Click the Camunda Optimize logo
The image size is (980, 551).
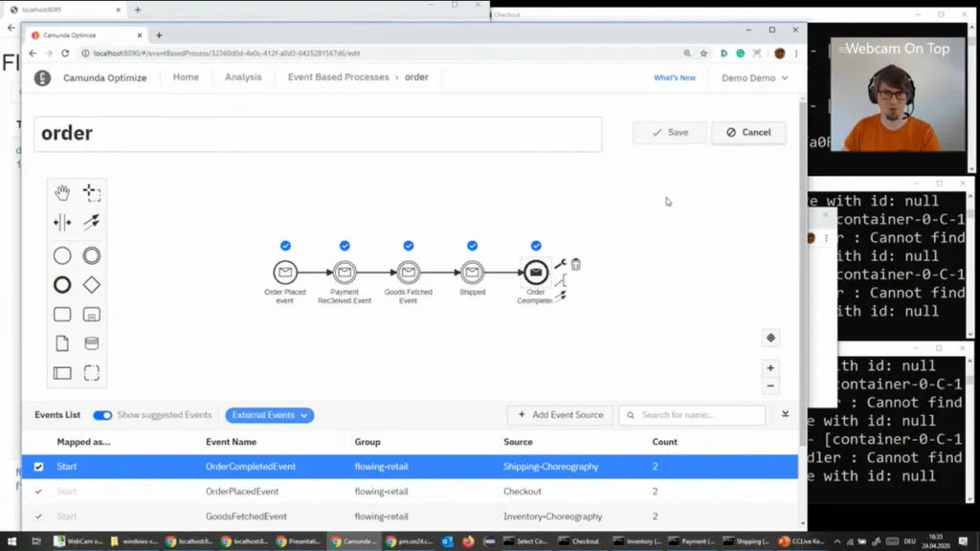point(42,77)
